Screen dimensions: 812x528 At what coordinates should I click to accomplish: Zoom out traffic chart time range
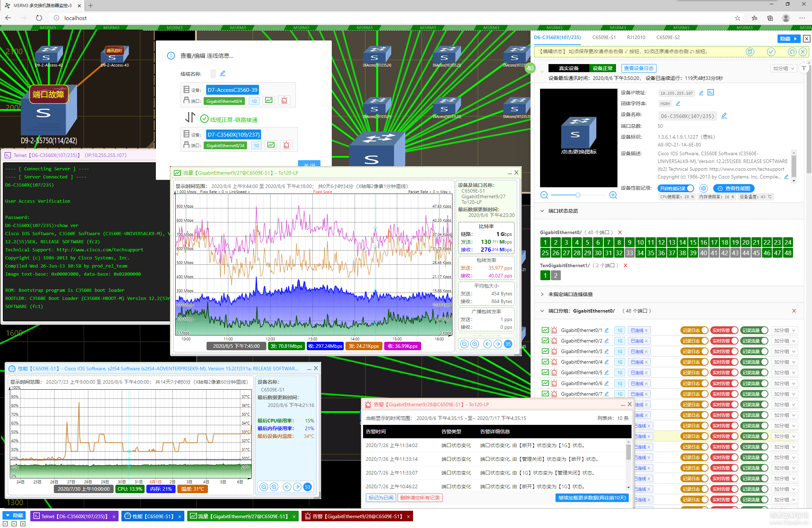click(464, 344)
